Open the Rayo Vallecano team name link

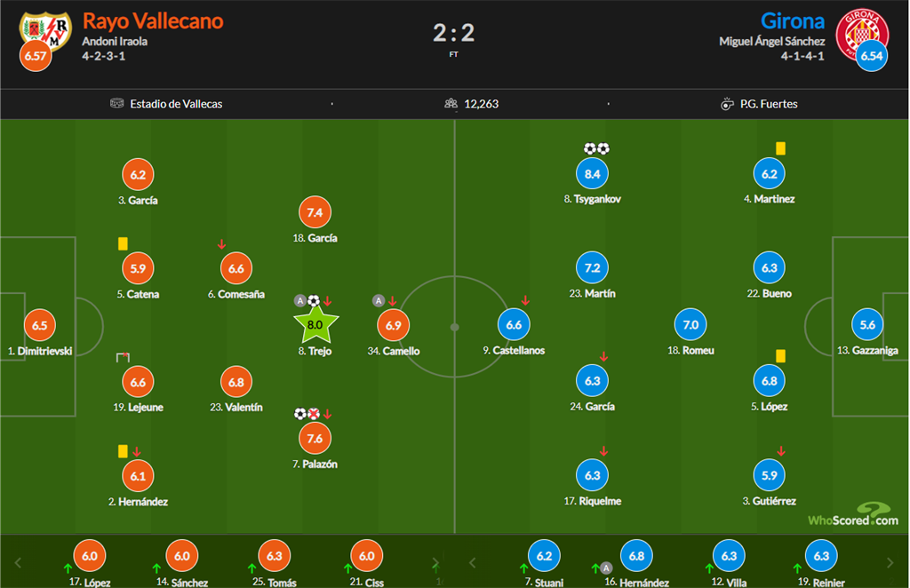pyautogui.click(x=153, y=20)
